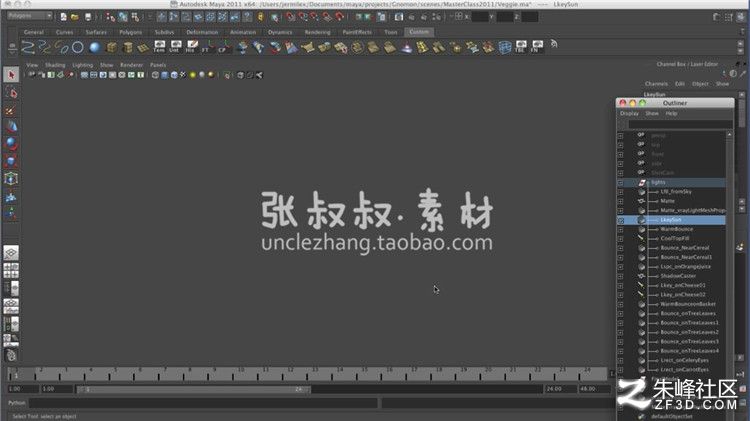Click the TBL shelf button
This screenshot has width=750, height=421.
(521, 46)
